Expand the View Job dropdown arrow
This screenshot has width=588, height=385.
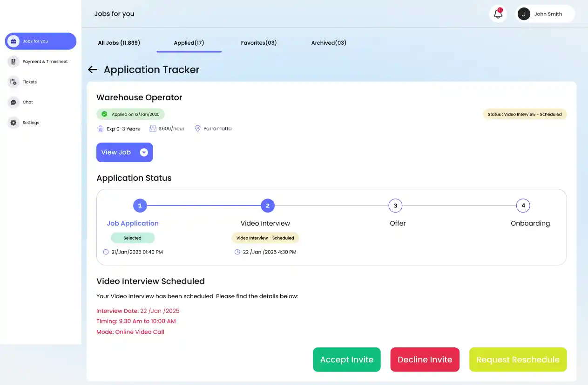(144, 152)
